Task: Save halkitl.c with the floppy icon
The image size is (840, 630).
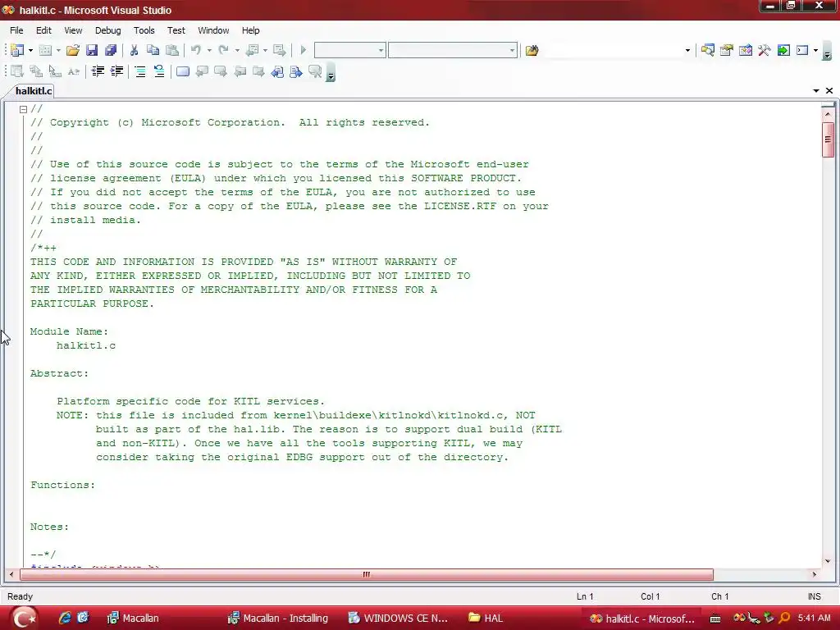Action: coord(92,50)
